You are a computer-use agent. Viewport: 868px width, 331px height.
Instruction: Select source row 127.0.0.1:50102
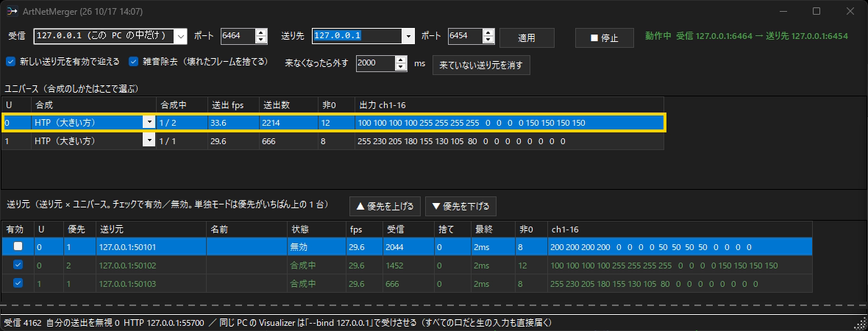point(407,265)
